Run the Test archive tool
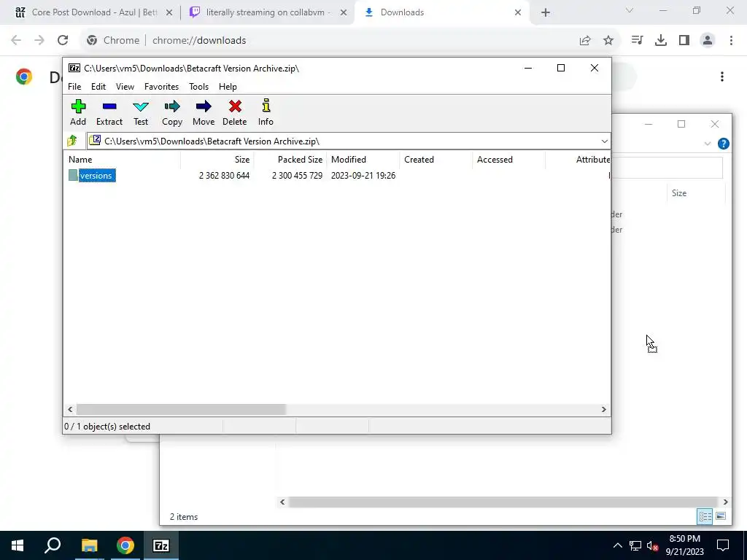The image size is (747, 560). point(141,112)
